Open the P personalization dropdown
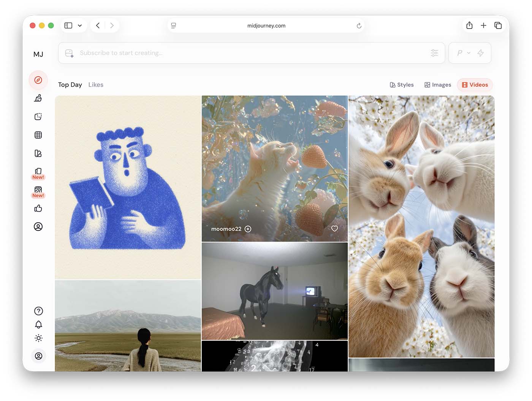532x401 pixels. coord(463,53)
